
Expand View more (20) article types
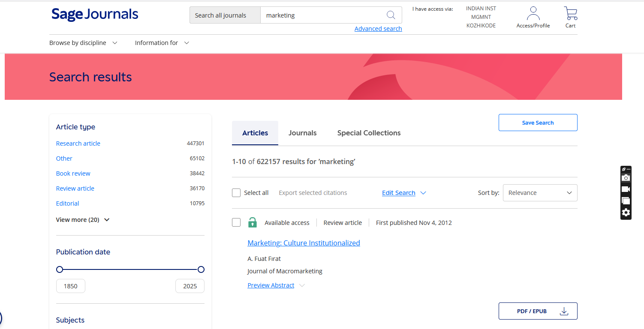pyautogui.click(x=83, y=220)
